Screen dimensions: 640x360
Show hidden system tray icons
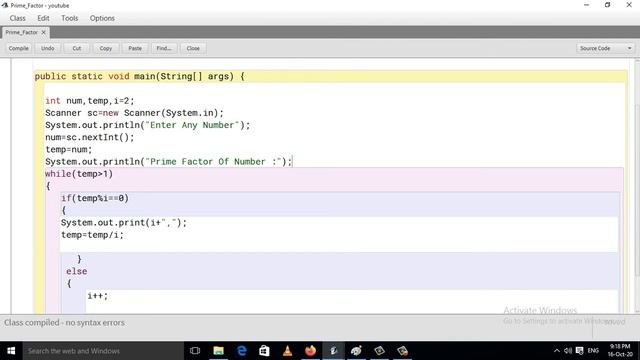tap(557, 351)
